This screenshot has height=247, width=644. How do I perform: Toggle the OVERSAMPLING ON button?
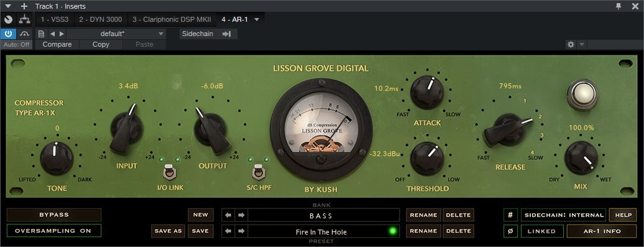tap(54, 231)
